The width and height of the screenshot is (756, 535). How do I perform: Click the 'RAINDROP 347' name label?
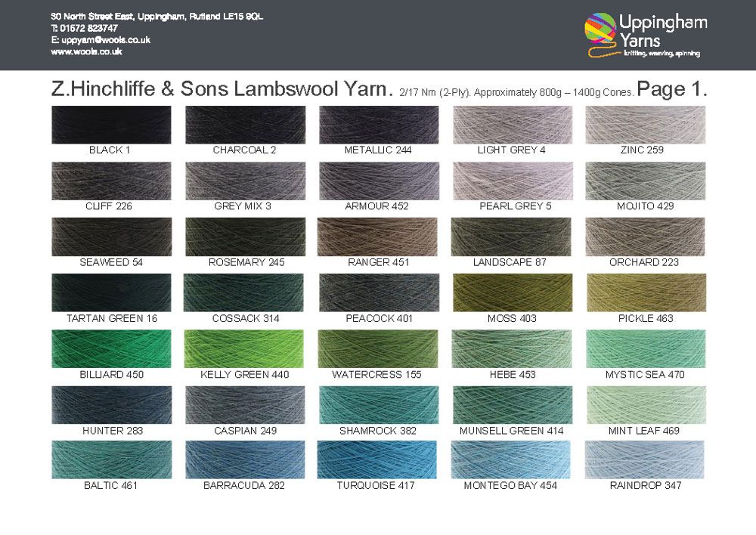tap(646, 485)
